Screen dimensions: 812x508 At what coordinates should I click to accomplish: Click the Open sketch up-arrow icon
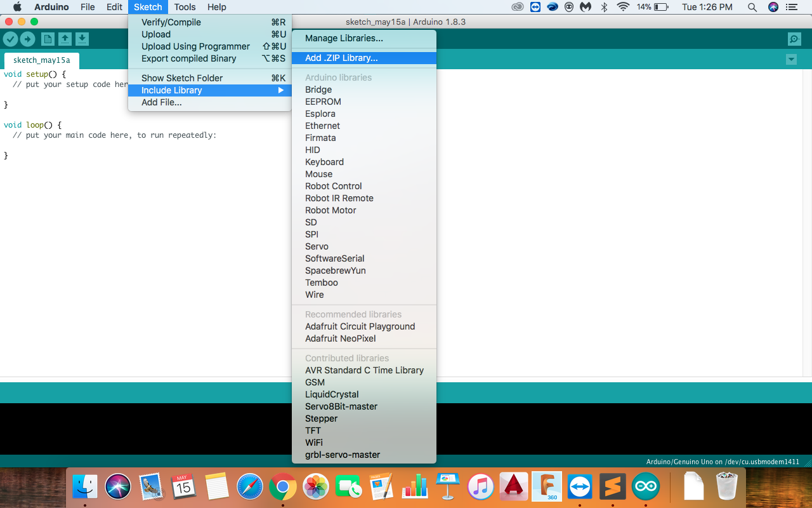coord(65,39)
